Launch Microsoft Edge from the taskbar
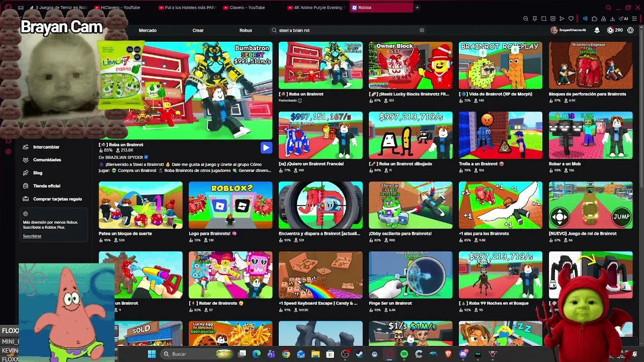This screenshot has height=362, width=644. (257, 354)
